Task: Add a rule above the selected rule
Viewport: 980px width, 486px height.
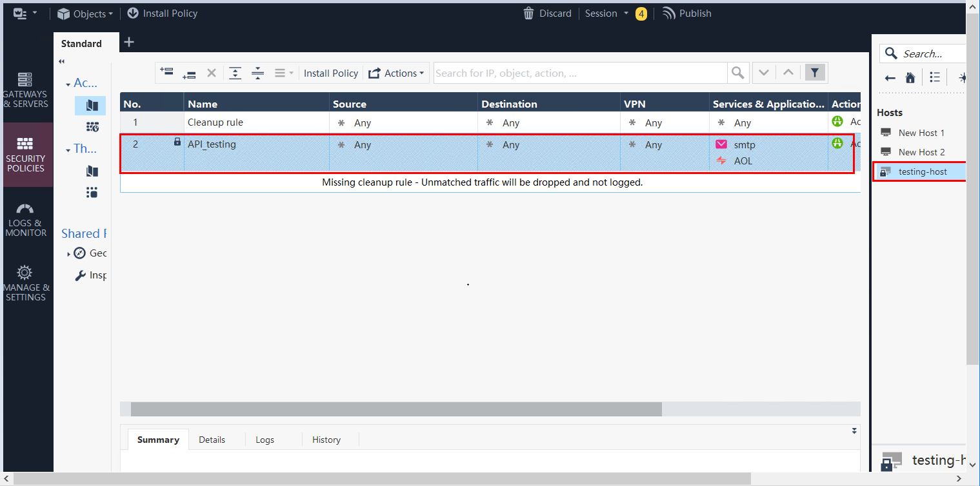Action: tap(166, 73)
